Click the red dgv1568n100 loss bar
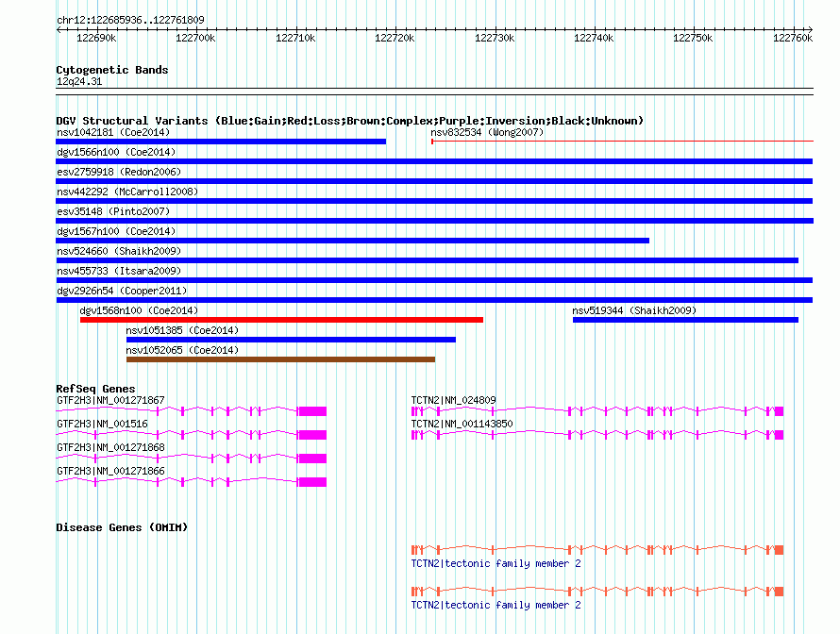This screenshot has width=840, height=634. pyautogui.click(x=282, y=320)
